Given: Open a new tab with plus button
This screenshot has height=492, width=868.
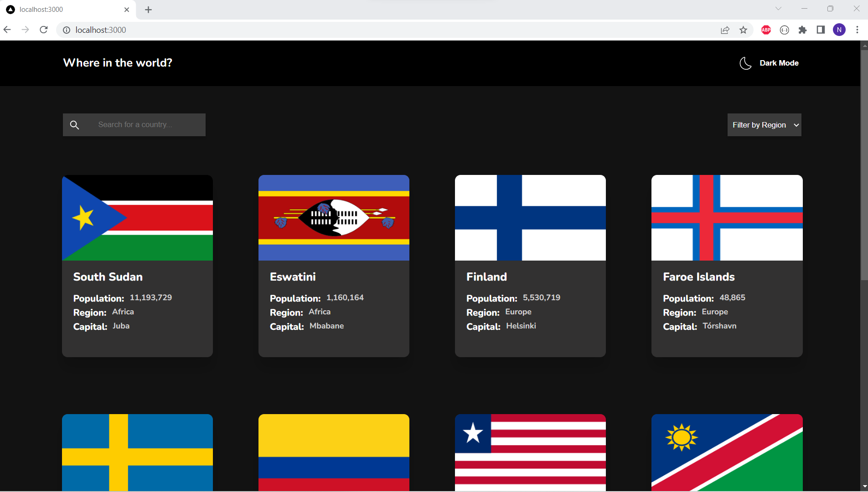Looking at the screenshot, I should pos(148,10).
